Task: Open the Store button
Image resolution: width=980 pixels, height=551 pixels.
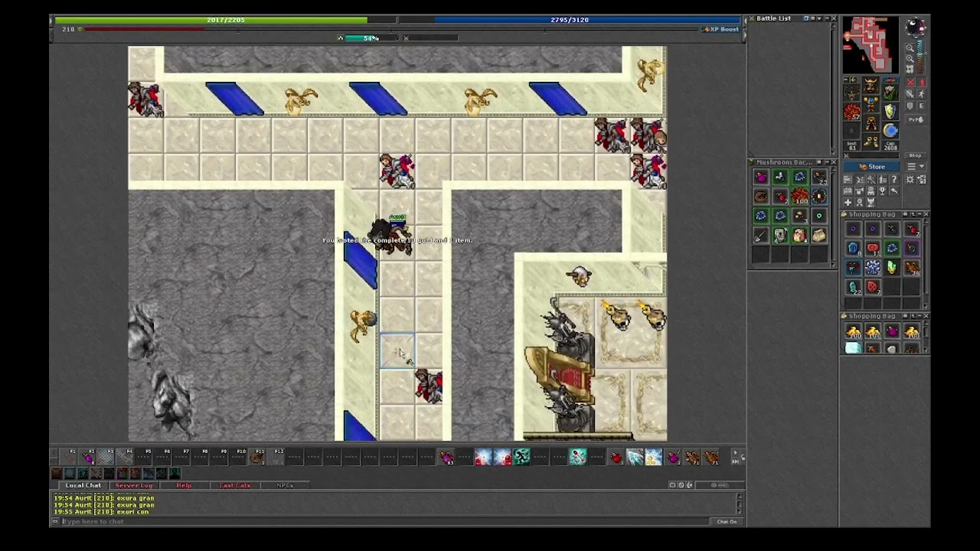Action: point(871,166)
